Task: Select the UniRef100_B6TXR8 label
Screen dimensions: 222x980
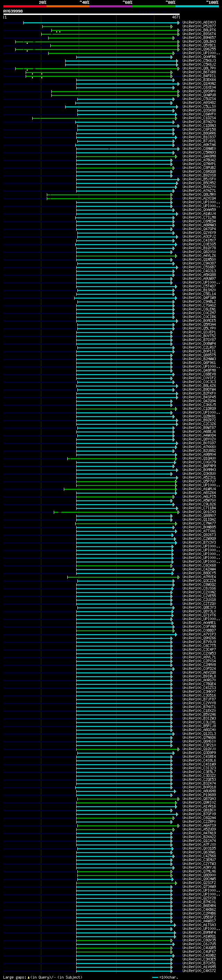Action: tap(199, 72)
